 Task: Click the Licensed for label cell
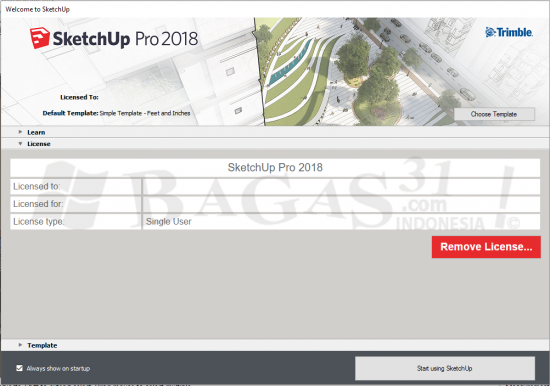75,204
